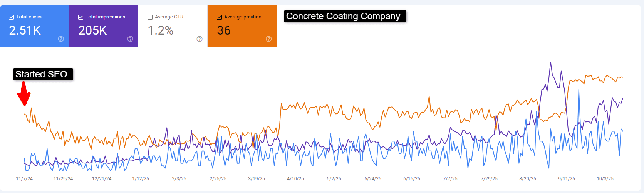
Task: Click the Started SEO label
Action: point(42,74)
